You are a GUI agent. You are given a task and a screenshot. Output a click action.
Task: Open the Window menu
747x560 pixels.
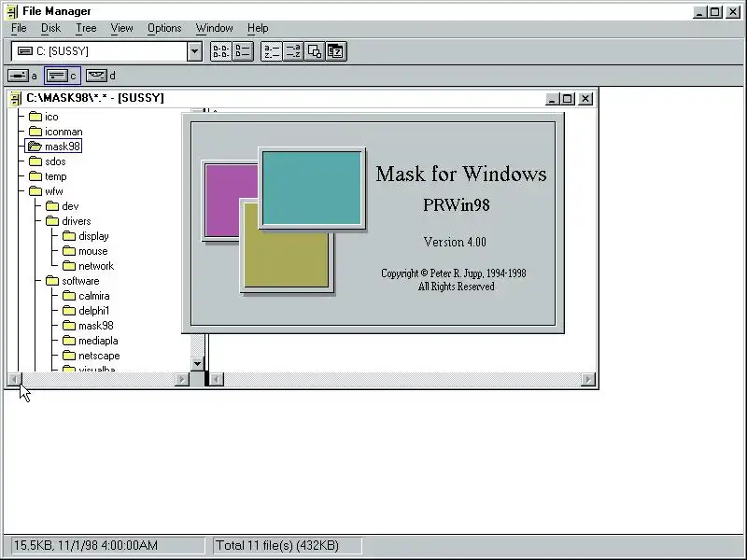[215, 28]
